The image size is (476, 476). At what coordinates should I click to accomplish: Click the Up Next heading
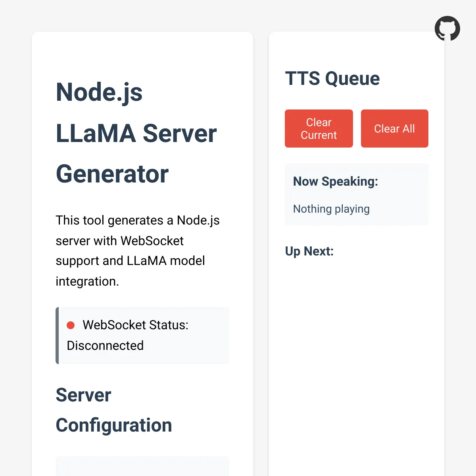click(x=309, y=251)
